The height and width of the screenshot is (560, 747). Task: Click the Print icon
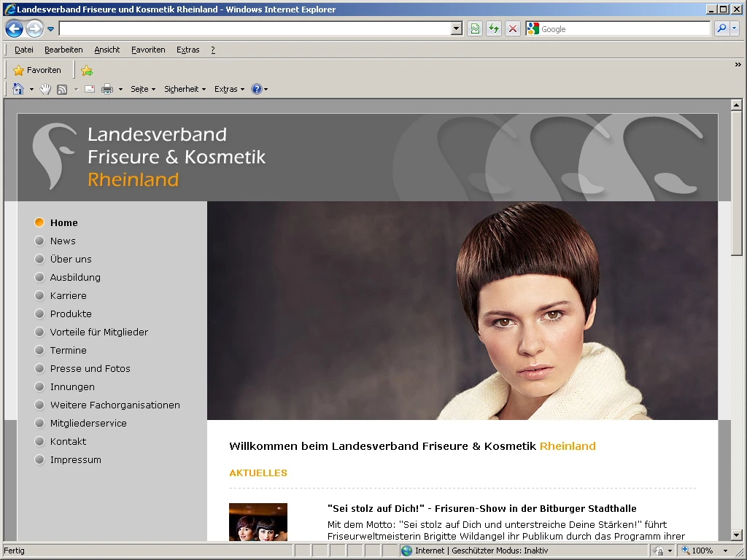point(107,89)
